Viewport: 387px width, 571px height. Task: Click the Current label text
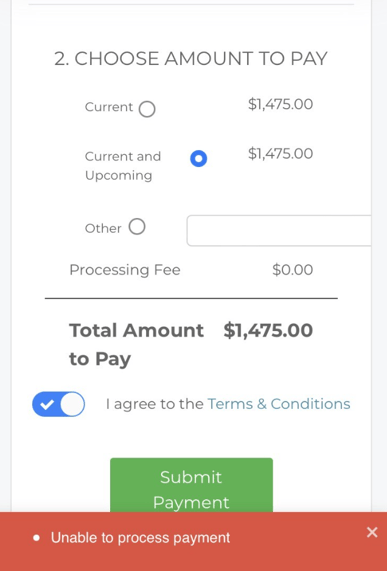[x=109, y=107]
